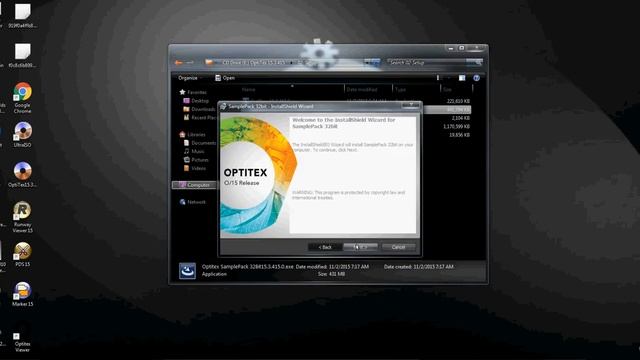
Task: Select the OptiTex15.3 disc image icon
Action: (22, 174)
